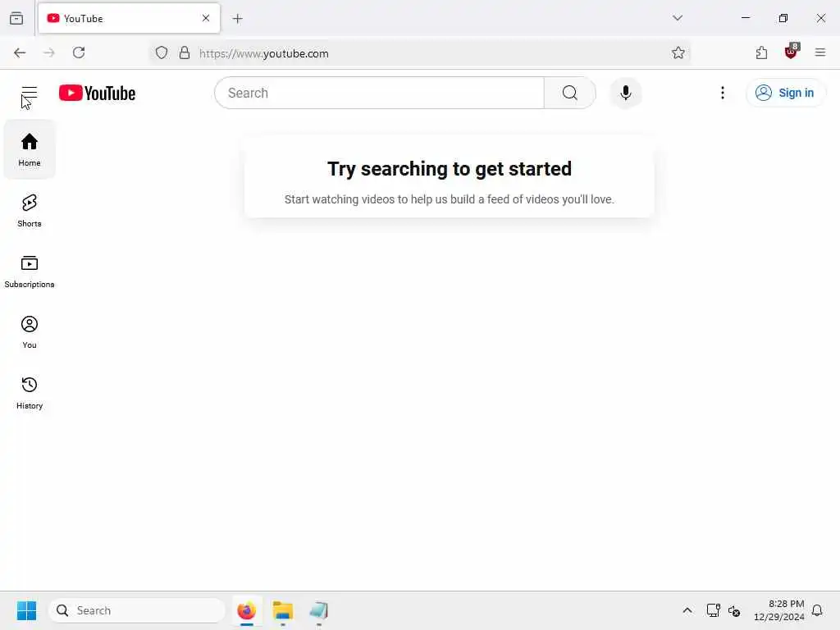The width and height of the screenshot is (840, 630).
Task: Open Subscriptions in the sidebar
Action: point(30,272)
